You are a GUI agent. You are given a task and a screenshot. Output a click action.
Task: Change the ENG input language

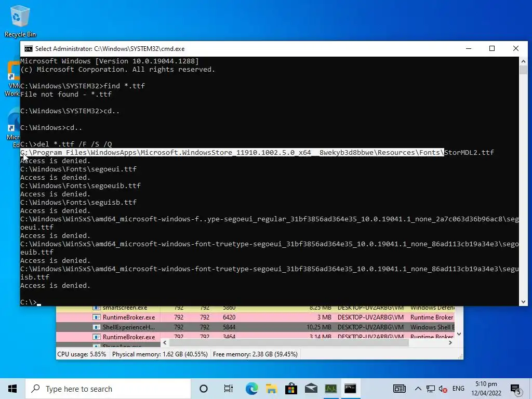458,389
